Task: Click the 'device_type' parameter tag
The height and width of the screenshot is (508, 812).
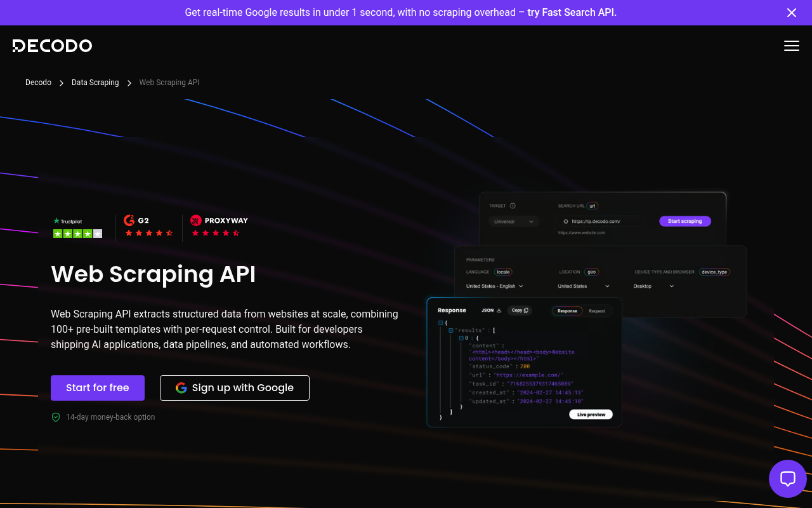Action: click(714, 272)
